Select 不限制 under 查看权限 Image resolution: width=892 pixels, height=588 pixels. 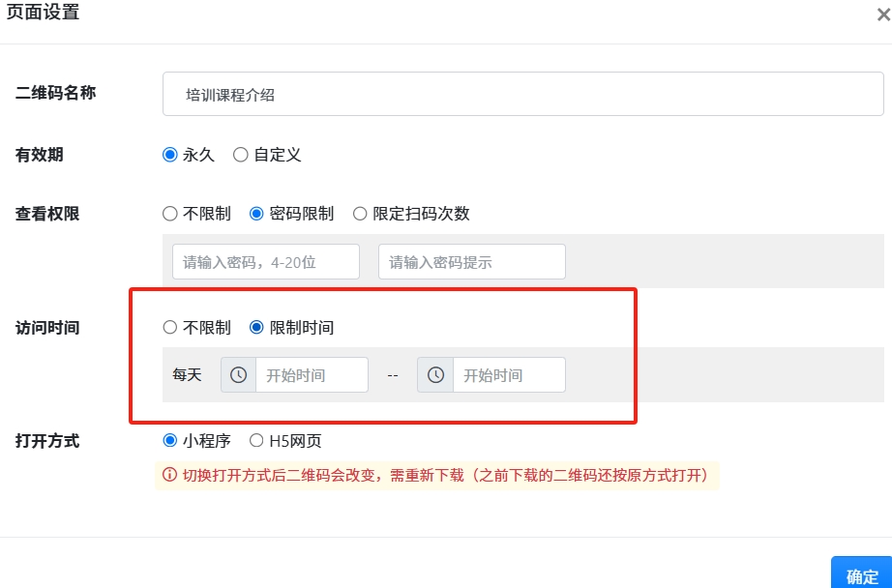(x=170, y=214)
